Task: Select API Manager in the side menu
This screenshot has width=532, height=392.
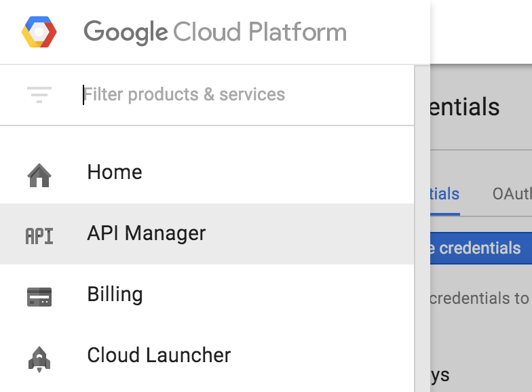Action: pos(207,233)
